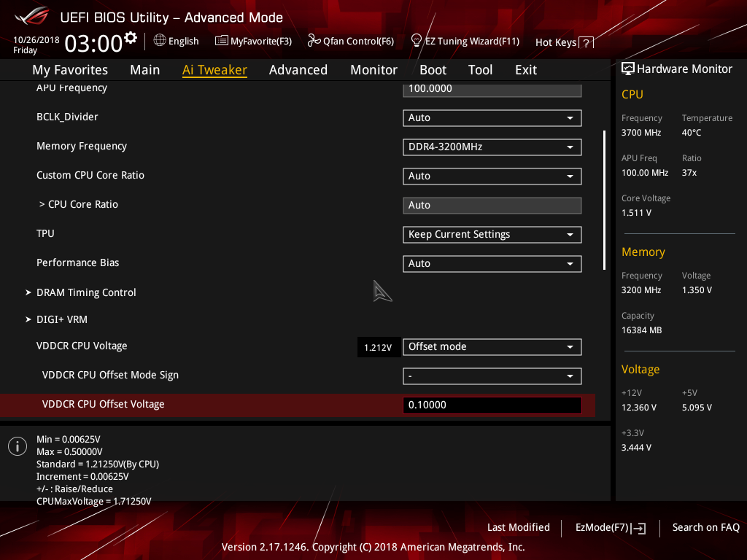Click the Qfan Control fan icon
The image size is (747, 560).
314,41
